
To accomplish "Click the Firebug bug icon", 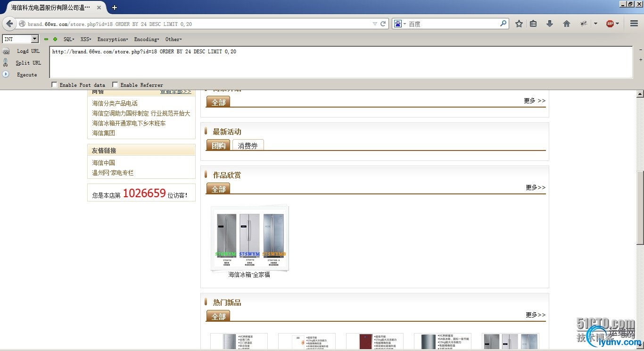I will click(584, 24).
